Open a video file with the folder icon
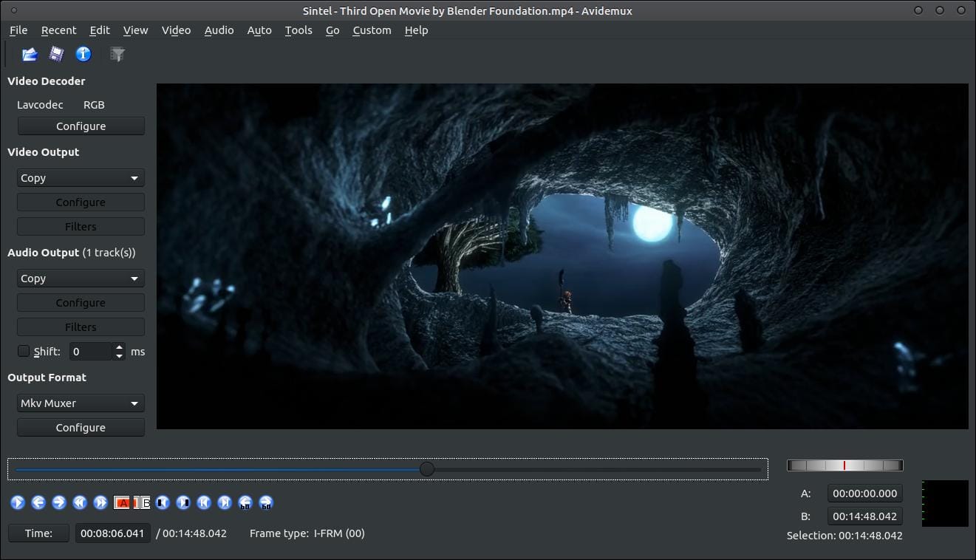The image size is (976, 560). (x=28, y=53)
